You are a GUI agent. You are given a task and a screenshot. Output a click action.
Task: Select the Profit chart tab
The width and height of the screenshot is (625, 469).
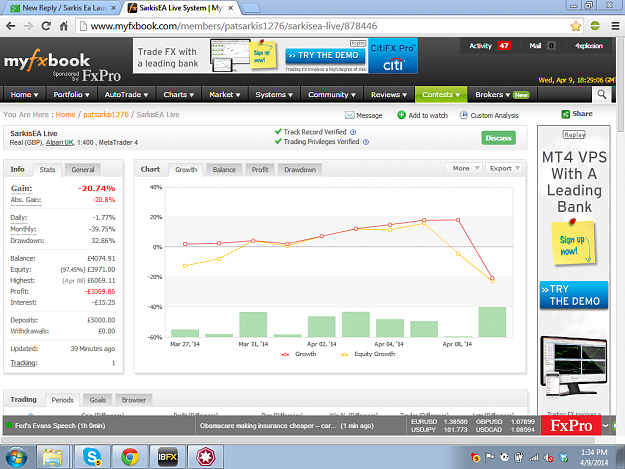pos(260,170)
